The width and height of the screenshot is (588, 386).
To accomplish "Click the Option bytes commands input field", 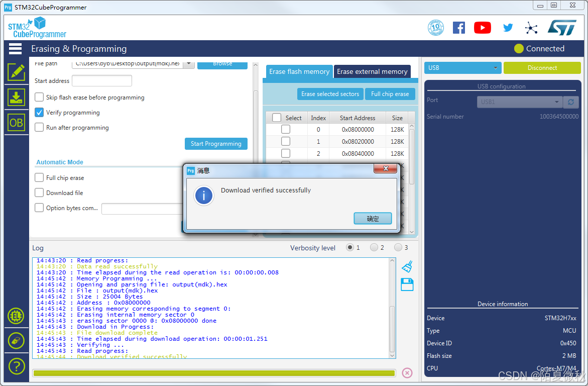I will (143, 209).
